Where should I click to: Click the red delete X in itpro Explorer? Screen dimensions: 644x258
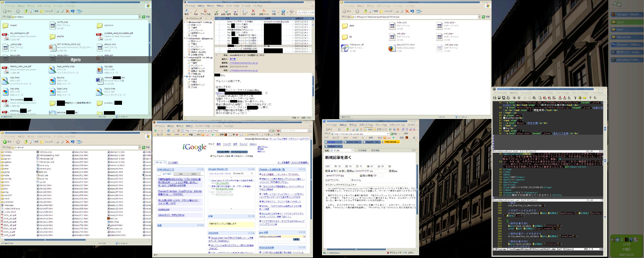tap(67, 11)
